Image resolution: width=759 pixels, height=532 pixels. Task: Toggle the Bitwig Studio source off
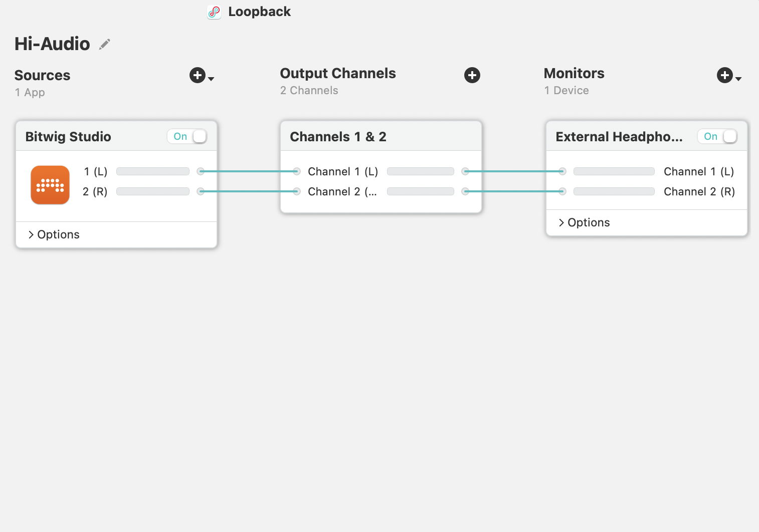(x=187, y=136)
